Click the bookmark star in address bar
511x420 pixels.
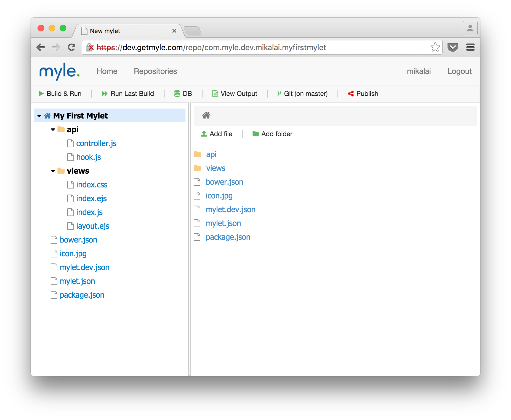point(435,47)
